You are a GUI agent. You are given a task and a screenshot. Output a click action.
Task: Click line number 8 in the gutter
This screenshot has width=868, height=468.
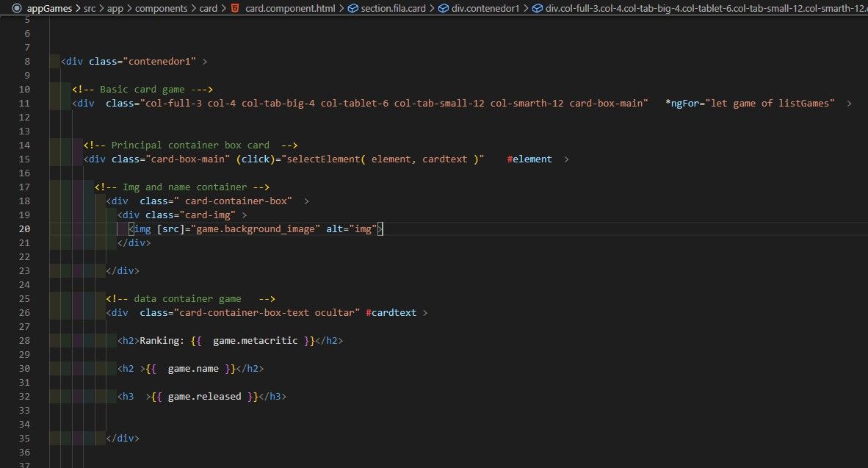coord(28,62)
